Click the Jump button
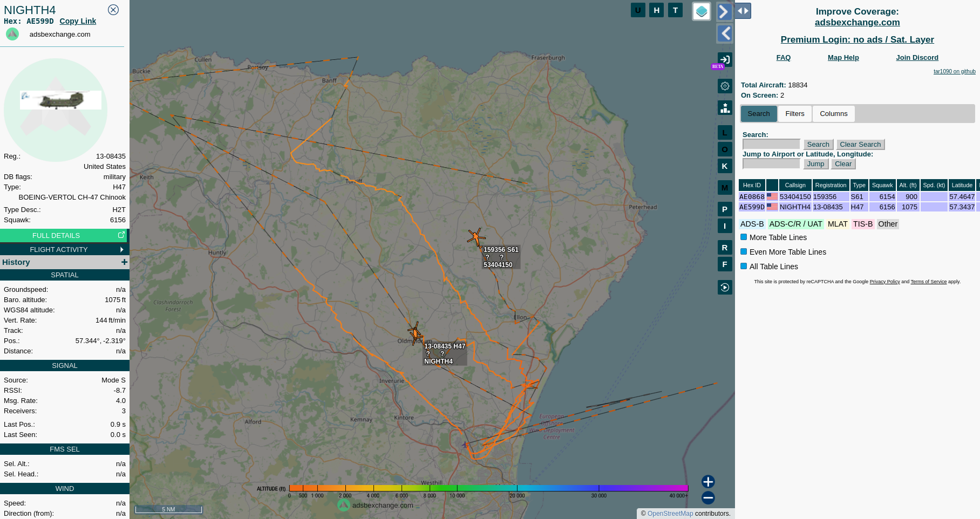Viewport: 980px width, 519px height. [815, 164]
